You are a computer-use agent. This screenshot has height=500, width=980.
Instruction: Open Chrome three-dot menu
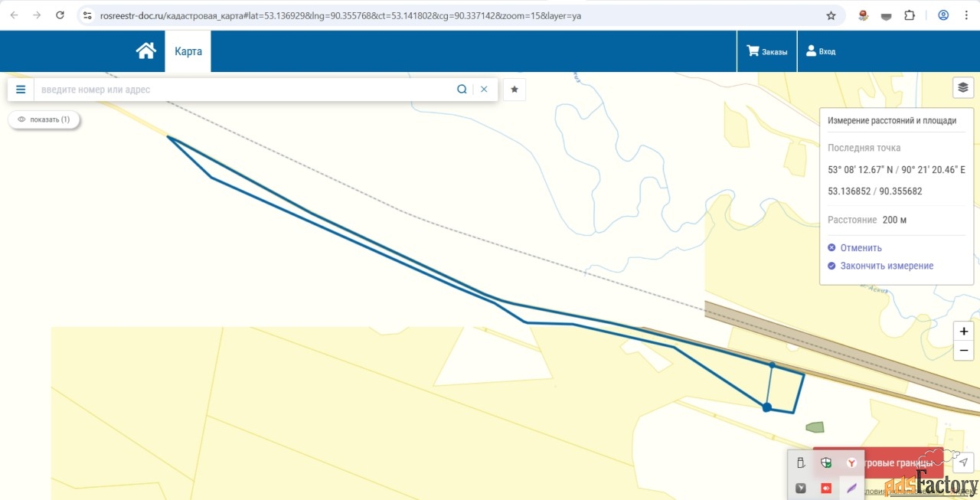point(967,15)
